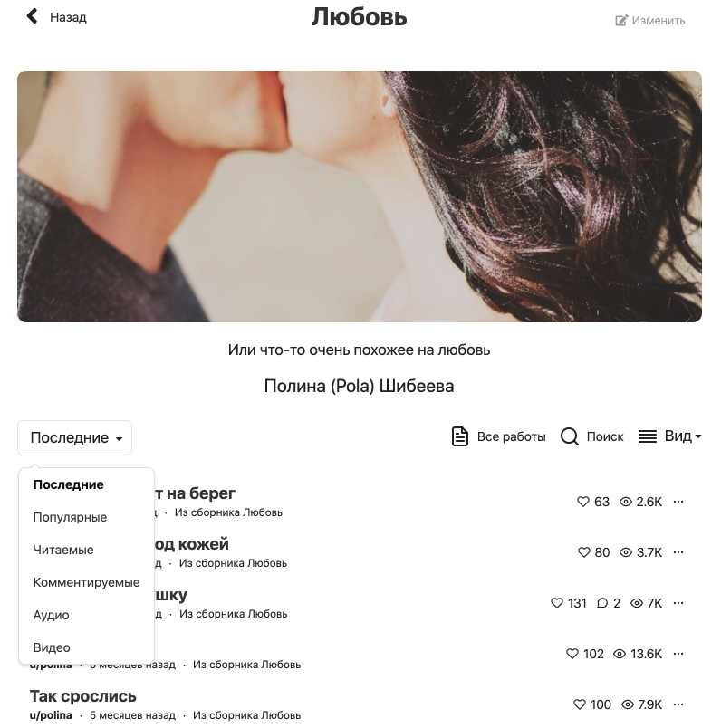Select Видео from the sort list

coord(52,647)
